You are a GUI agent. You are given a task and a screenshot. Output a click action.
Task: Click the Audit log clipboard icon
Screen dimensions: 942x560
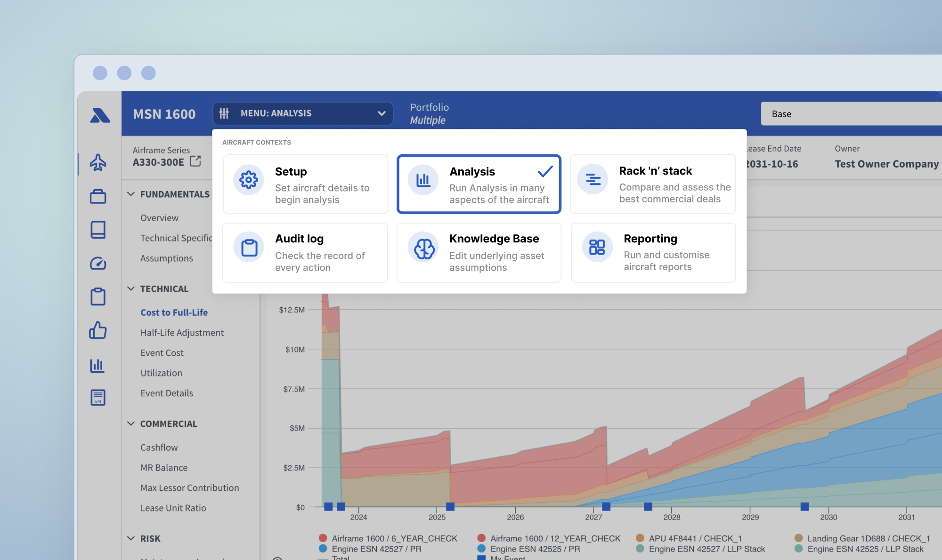[249, 247]
